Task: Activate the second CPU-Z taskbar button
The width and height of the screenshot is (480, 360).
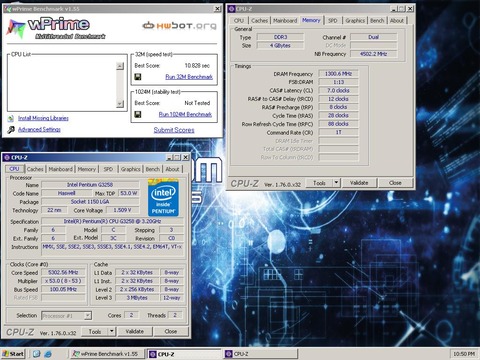Action: pyautogui.click(x=260, y=354)
